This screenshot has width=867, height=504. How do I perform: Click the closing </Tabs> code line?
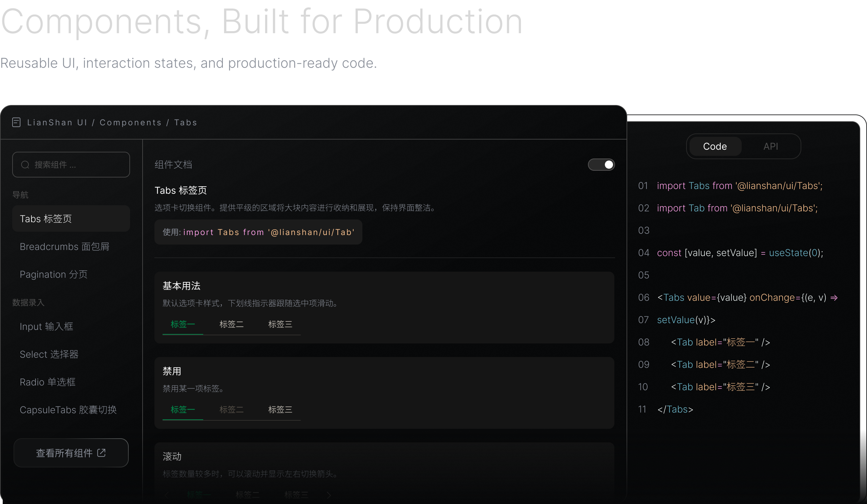click(x=675, y=409)
